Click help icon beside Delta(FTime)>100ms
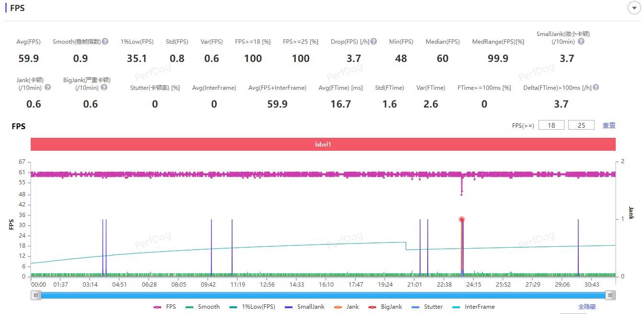 [596, 87]
